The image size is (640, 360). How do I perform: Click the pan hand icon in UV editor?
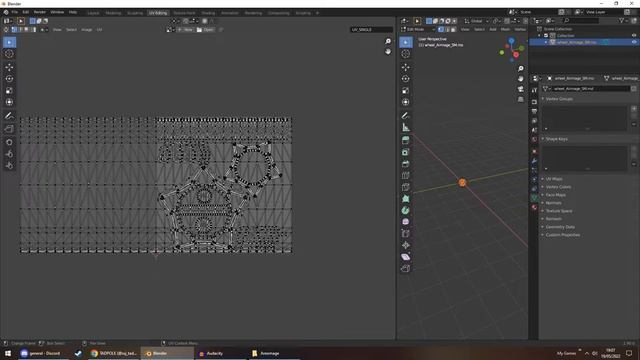tap(388, 52)
